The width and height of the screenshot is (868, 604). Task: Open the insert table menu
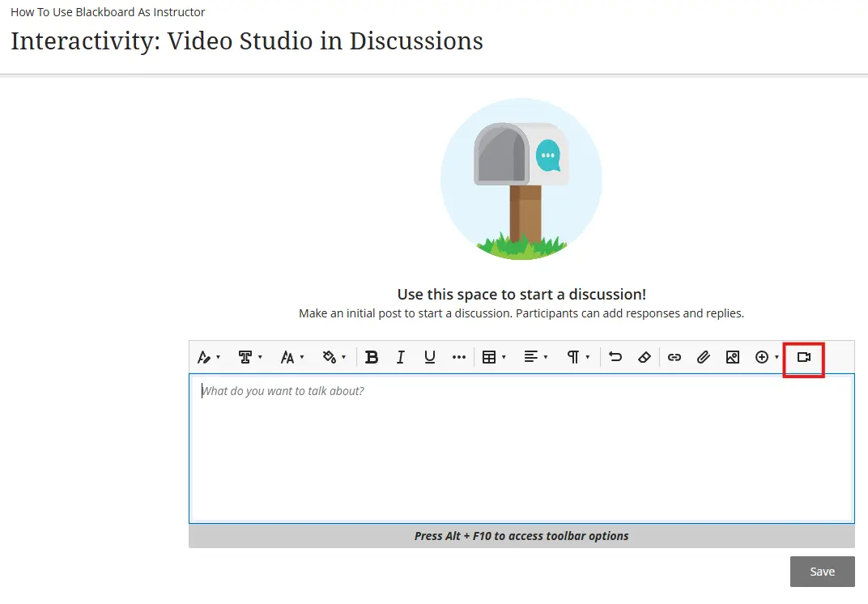(x=494, y=357)
